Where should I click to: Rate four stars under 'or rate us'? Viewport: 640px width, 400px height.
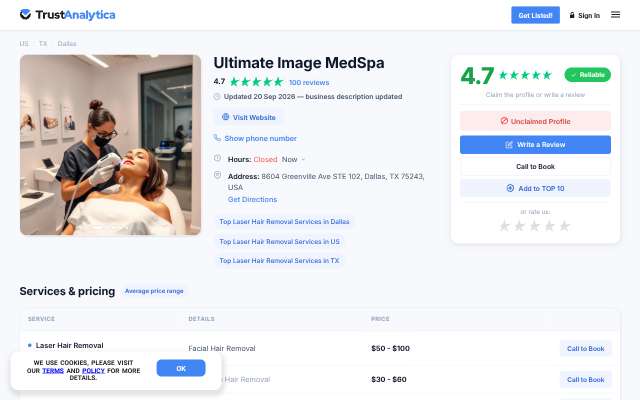point(549,226)
